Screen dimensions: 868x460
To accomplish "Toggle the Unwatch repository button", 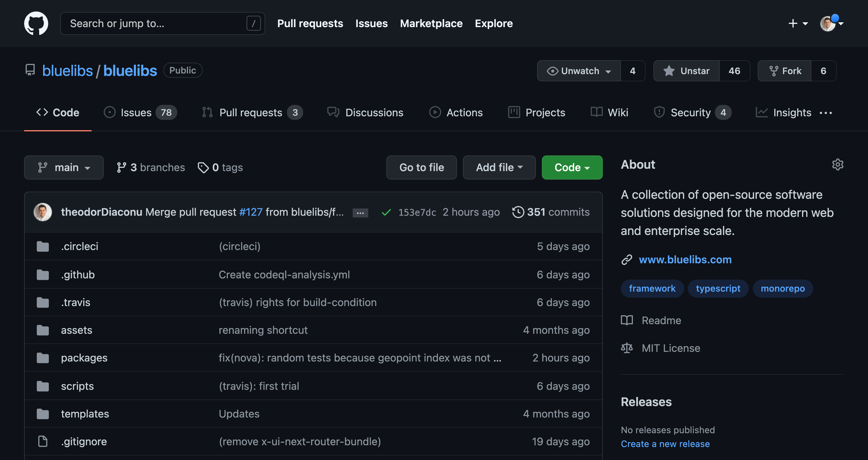I will point(579,71).
